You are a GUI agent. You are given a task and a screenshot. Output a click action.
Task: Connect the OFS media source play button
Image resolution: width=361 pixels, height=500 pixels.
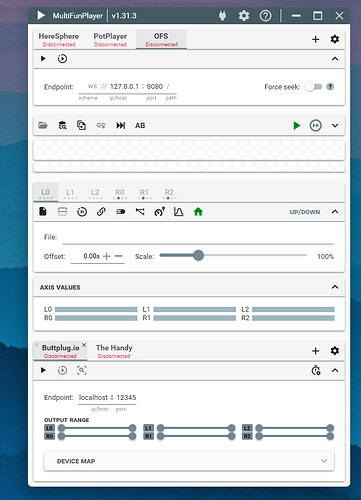tap(43, 59)
